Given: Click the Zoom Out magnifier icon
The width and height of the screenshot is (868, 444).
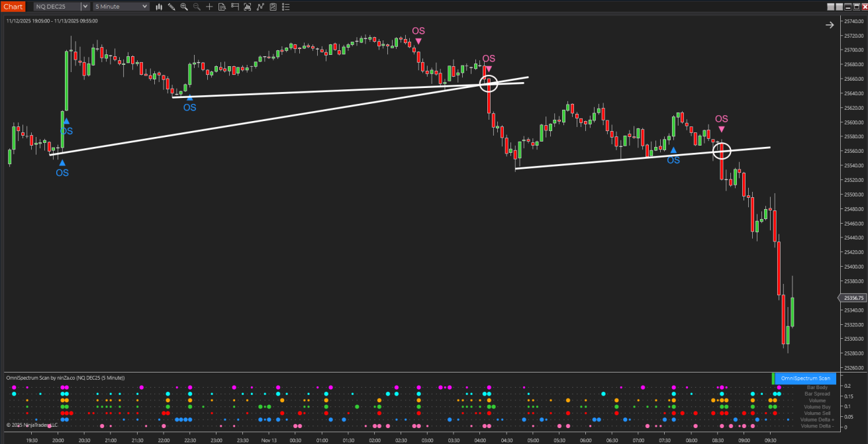Looking at the screenshot, I should click(x=197, y=7).
